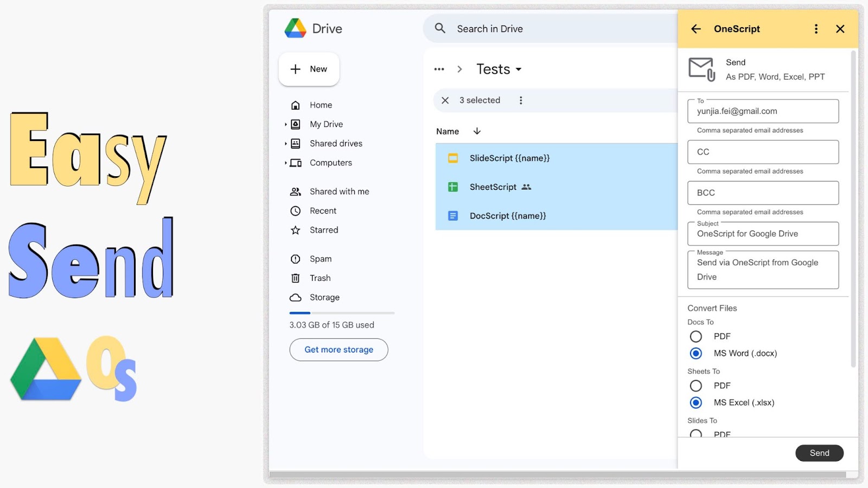Image resolution: width=868 pixels, height=488 pixels.
Task: Click the Shared drives icon
Action: 296,144
